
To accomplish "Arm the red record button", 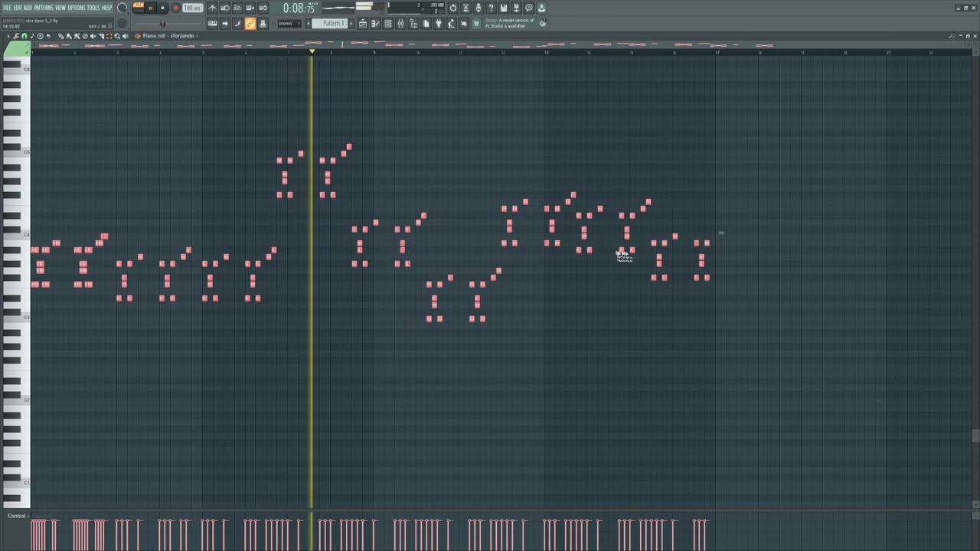I will 175,8.
